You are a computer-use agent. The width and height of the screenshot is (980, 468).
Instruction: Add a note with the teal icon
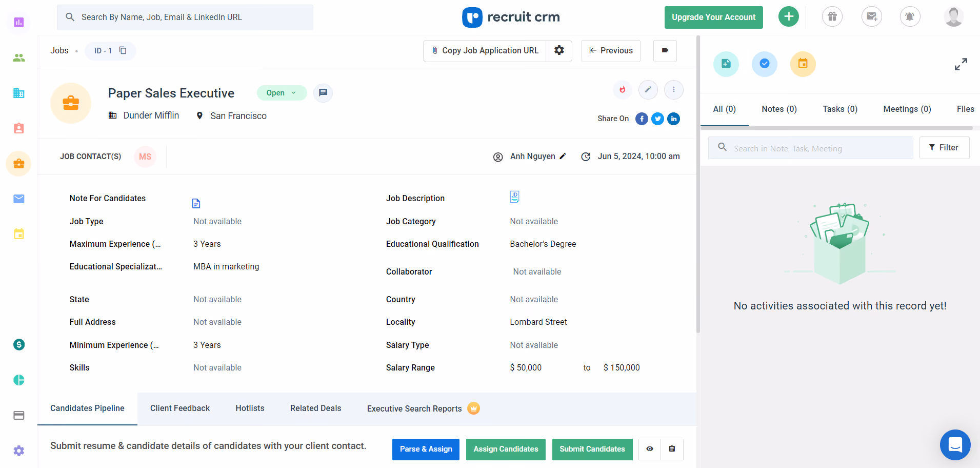[726, 64]
